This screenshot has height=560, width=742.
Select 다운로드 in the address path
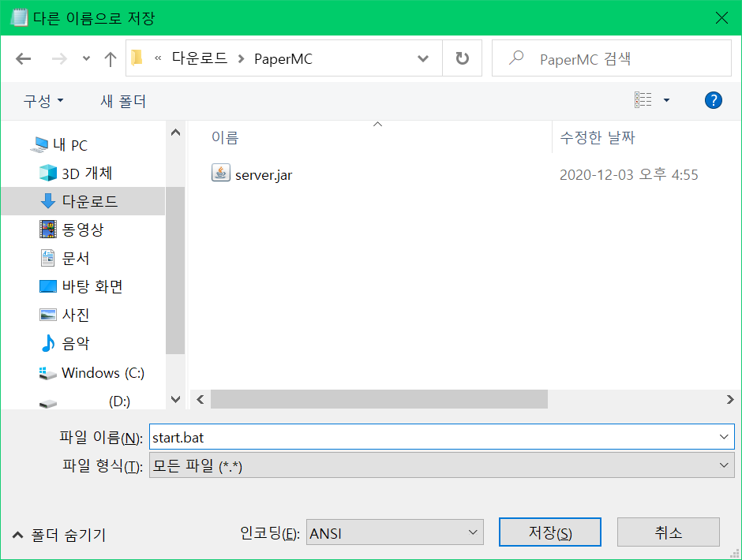point(199,58)
